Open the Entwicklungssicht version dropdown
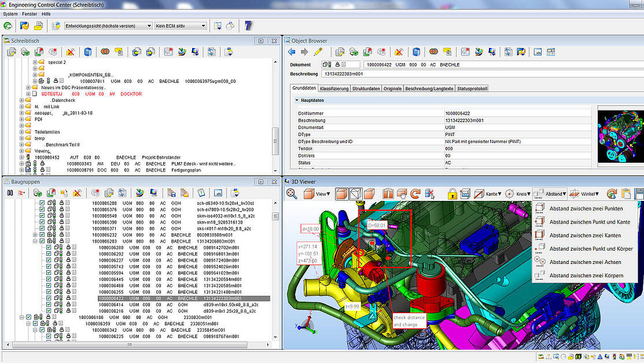 point(108,26)
